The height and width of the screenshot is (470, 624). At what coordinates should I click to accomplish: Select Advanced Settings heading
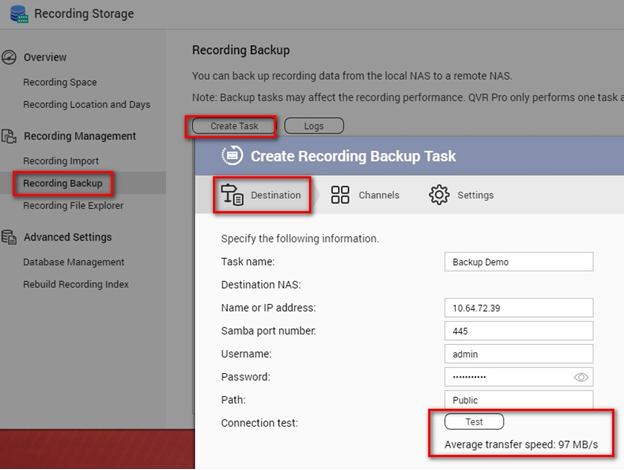click(68, 237)
